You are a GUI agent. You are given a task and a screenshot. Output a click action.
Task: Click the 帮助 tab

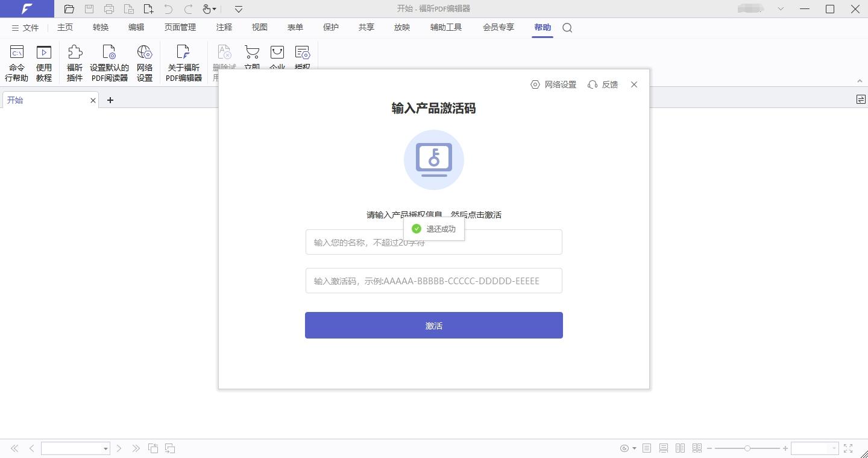point(542,27)
